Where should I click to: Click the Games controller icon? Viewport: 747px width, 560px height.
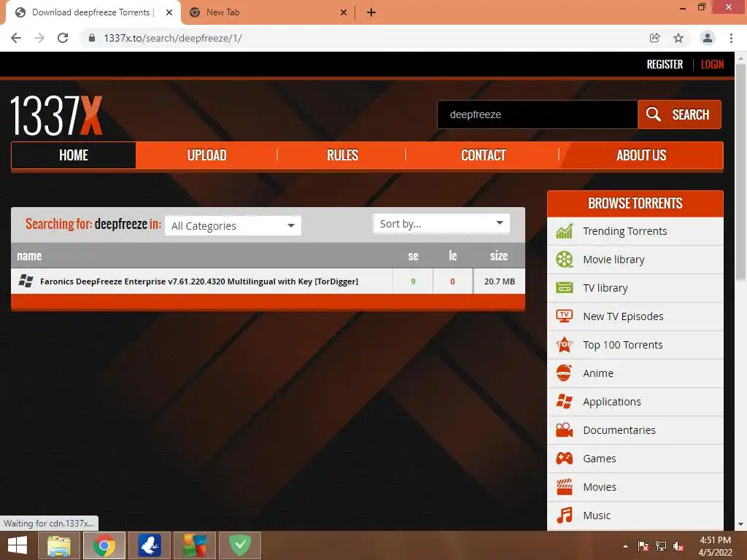(x=564, y=458)
